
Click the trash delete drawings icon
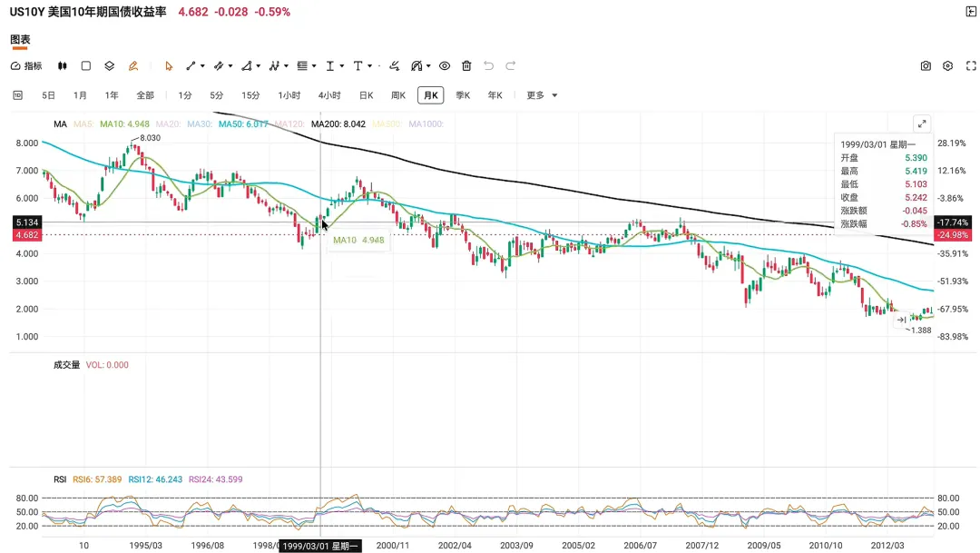(x=466, y=65)
